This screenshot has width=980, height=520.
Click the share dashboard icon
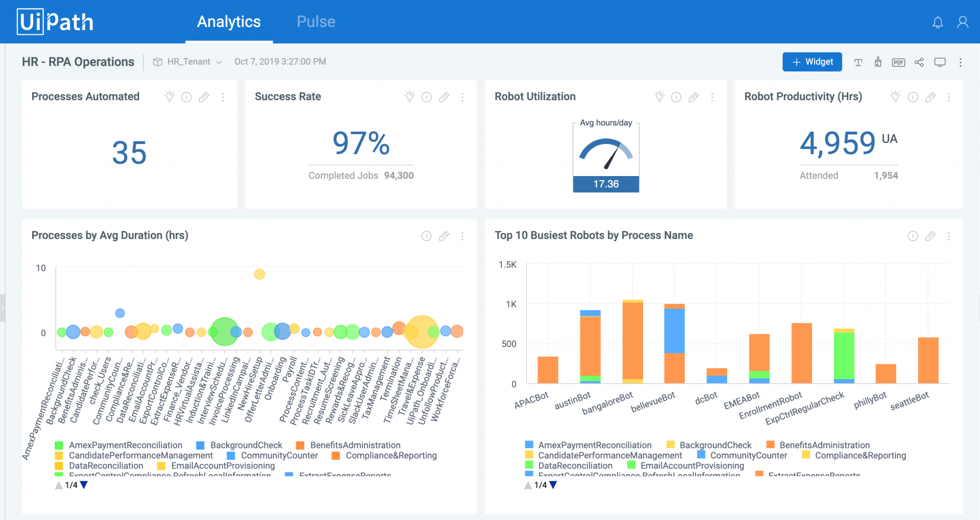click(919, 62)
